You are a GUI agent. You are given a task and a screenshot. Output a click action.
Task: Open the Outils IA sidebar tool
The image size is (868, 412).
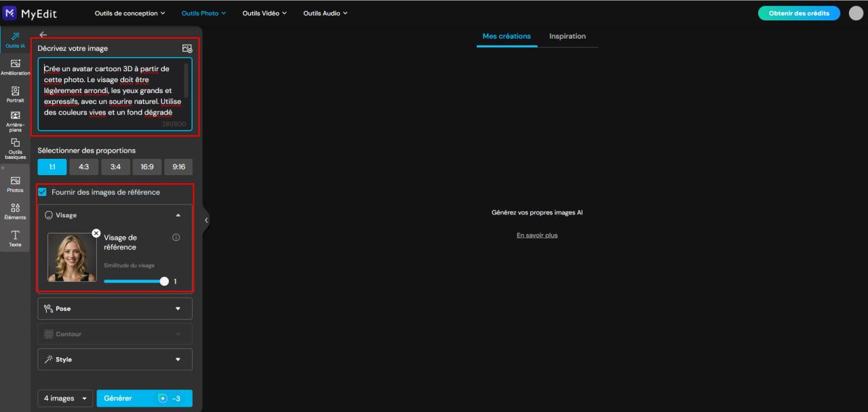pos(15,39)
